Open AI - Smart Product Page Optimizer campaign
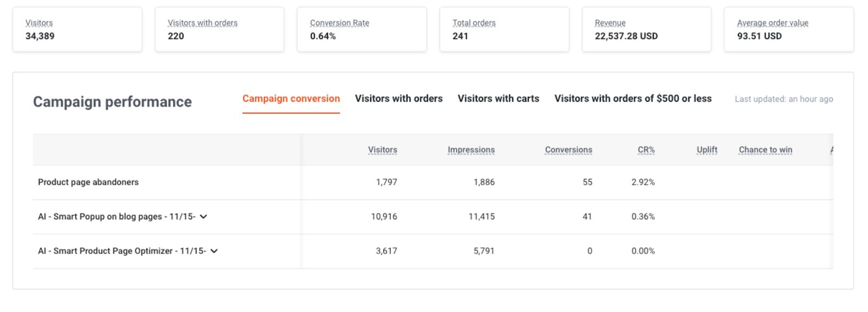Image resolution: width=868 pixels, height=312 pixels. tap(122, 251)
